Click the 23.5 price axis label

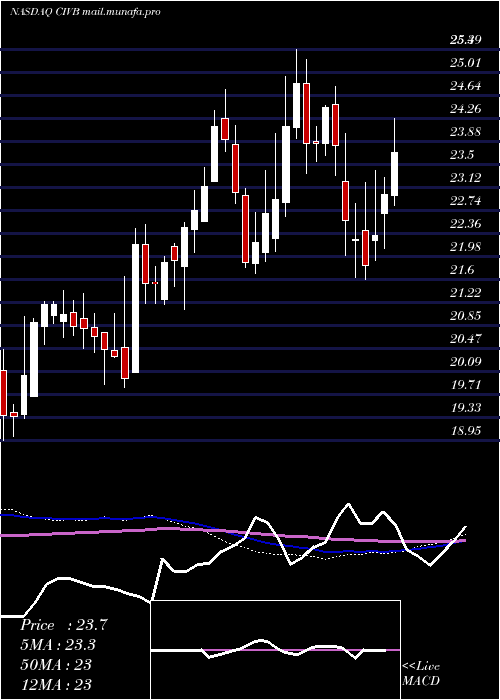tap(462, 155)
